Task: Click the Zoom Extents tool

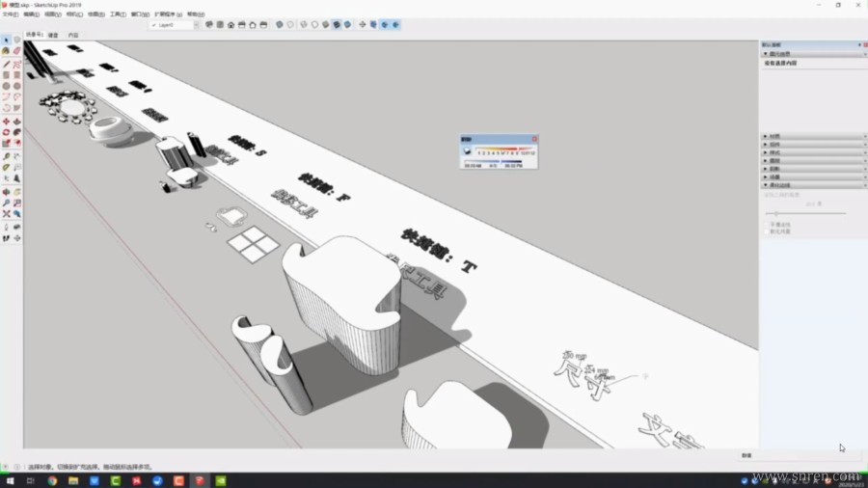Action: click(x=6, y=213)
